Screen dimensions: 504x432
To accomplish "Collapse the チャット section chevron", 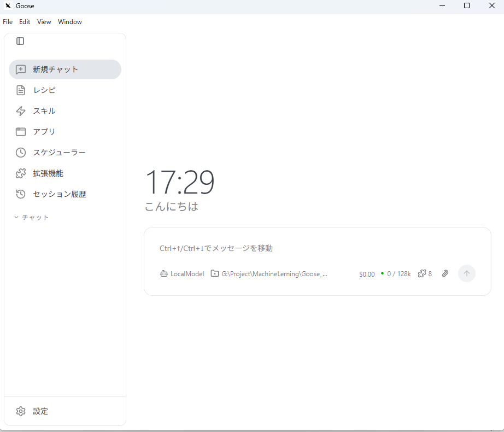I will click(16, 217).
